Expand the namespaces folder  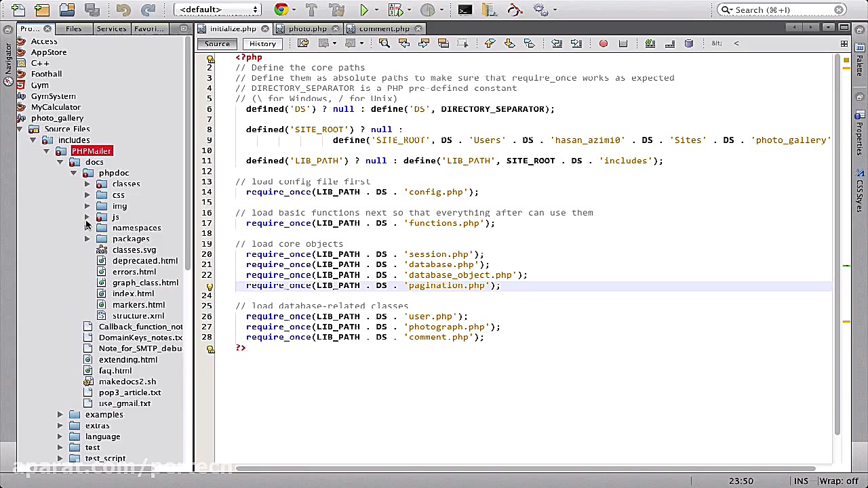[x=87, y=228]
